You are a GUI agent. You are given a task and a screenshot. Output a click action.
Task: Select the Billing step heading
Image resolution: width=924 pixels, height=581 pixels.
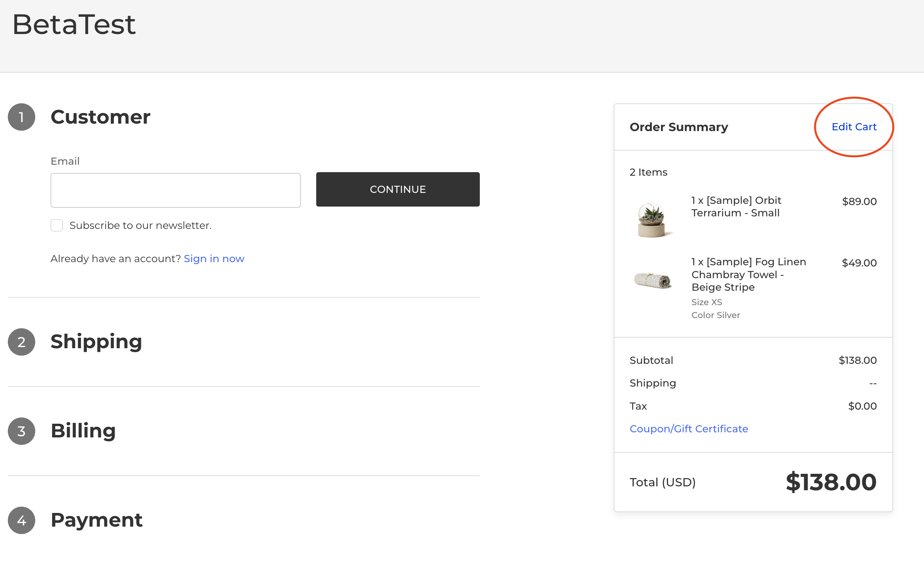click(x=83, y=431)
